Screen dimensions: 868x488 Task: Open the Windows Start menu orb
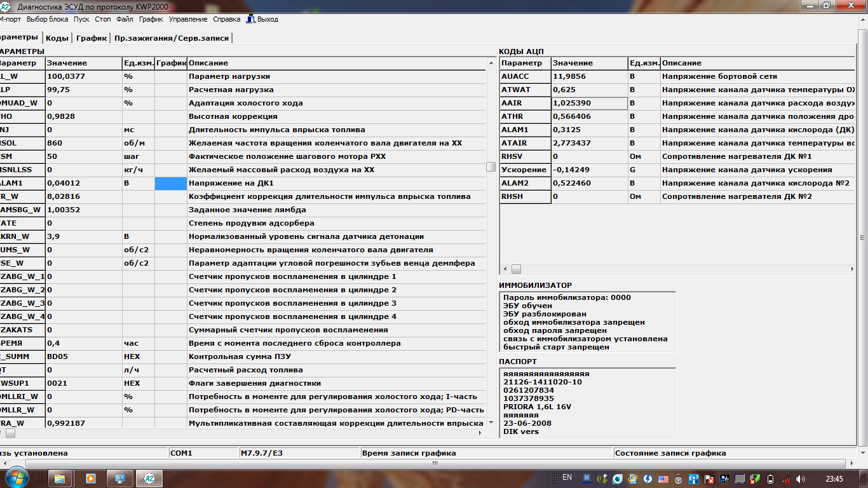click(16, 478)
